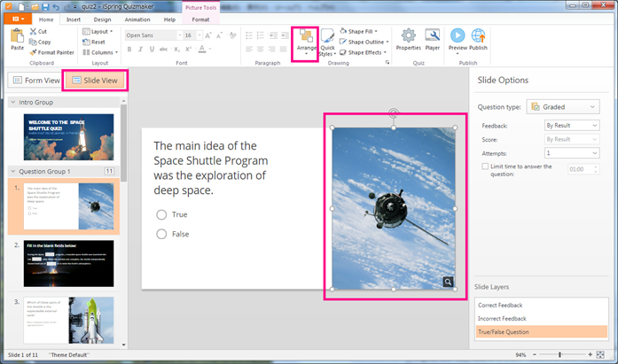
Task: Toggle italic formatting
Action: pos(140,50)
